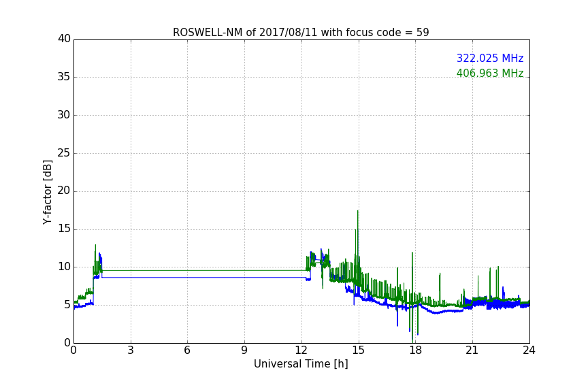Click the x-axis tick label 9

[x=244, y=350]
